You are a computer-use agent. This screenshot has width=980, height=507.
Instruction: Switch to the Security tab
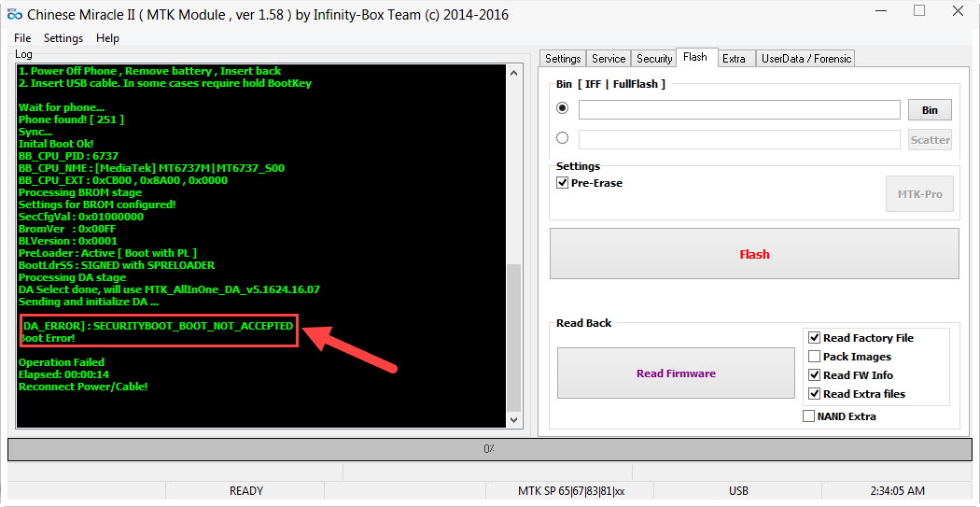tap(654, 59)
